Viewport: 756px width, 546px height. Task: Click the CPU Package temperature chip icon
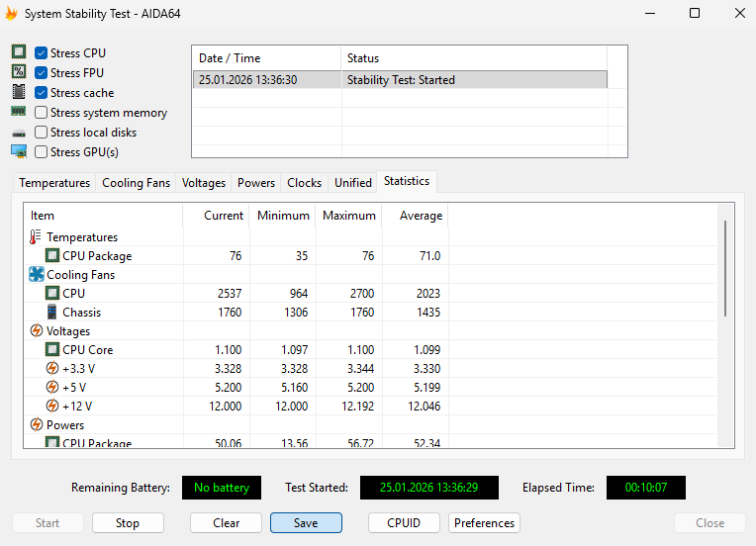[52, 256]
